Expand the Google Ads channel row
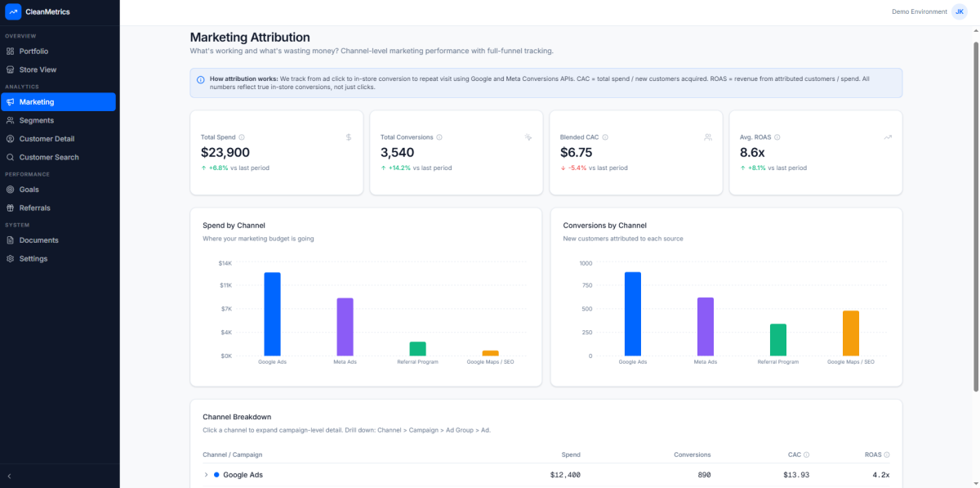This screenshot has width=980, height=488. click(205, 474)
